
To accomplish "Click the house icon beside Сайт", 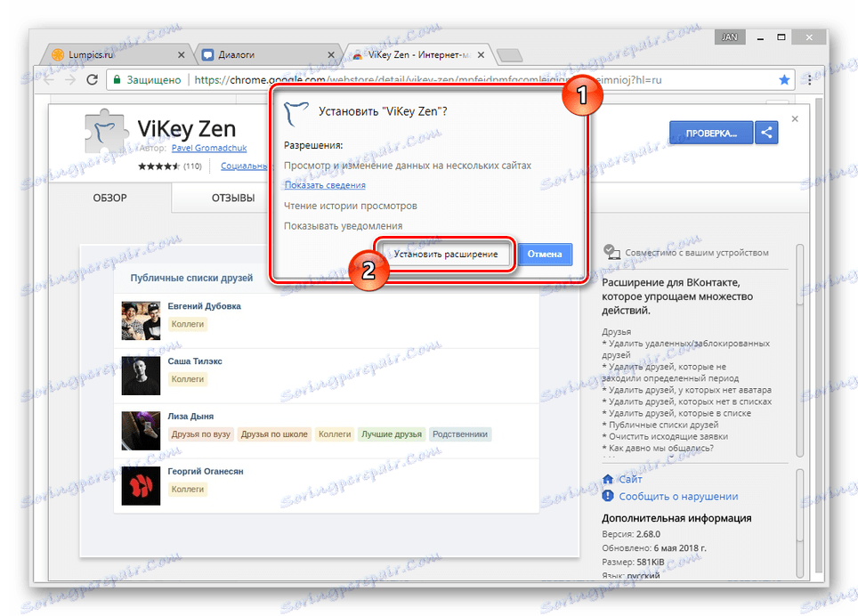I will [607, 479].
